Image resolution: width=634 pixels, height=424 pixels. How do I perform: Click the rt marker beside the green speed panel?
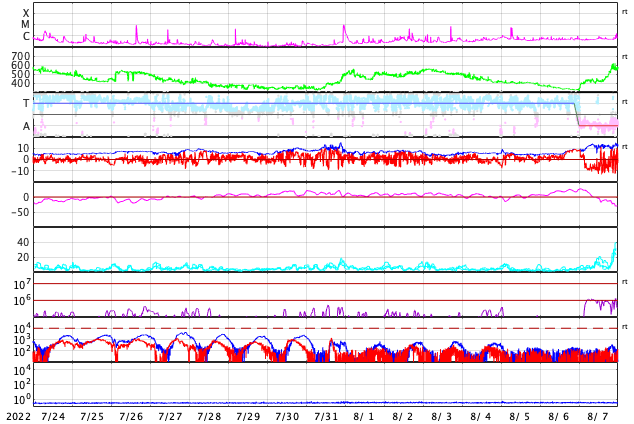coord(625,57)
